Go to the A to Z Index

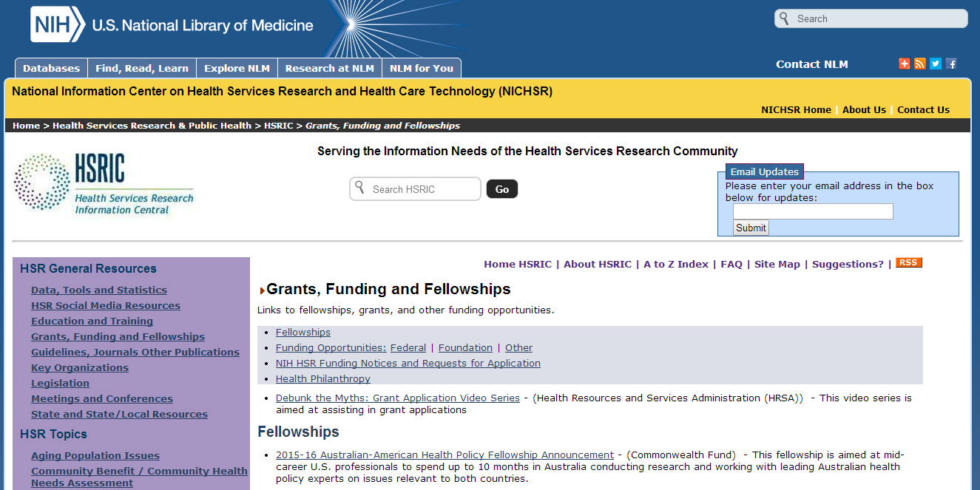(x=675, y=264)
